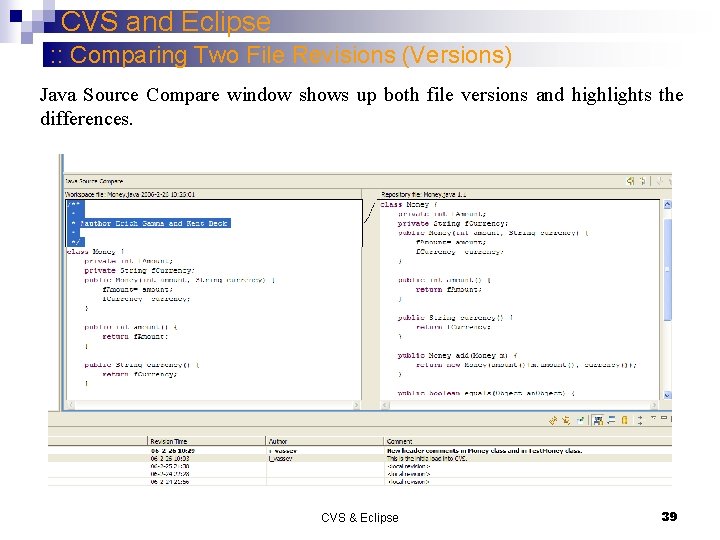The height and width of the screenshot is (540, 720).
Task: Click the 'Workspace file: Money.java' pane label
Action: (x=130, y=194)
